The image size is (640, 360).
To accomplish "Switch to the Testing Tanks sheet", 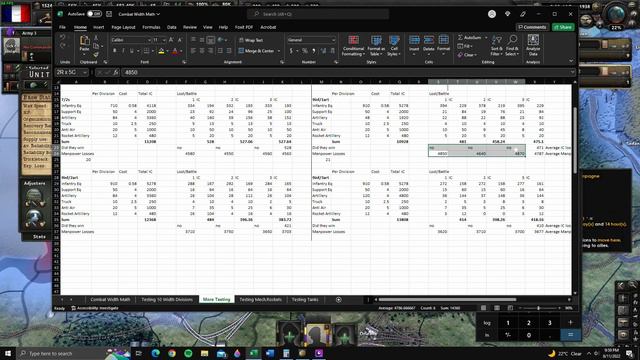I will [x=305, y=300].
